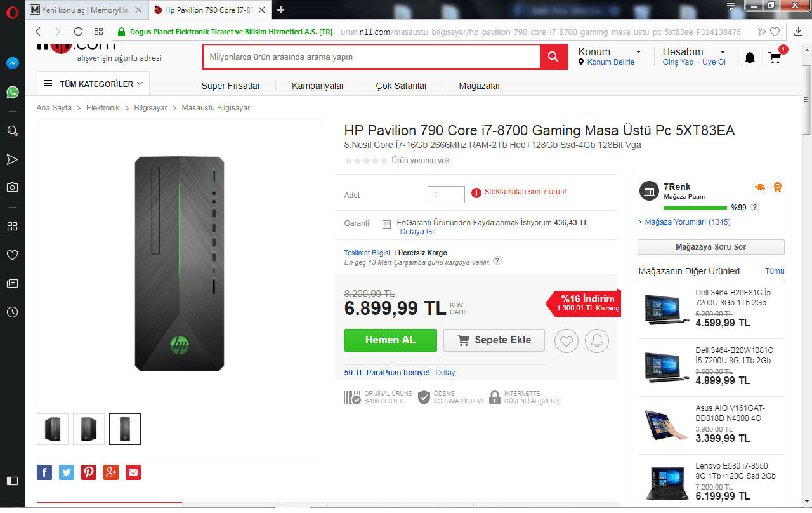Open site notifications bell in the header

pos(750,58)
